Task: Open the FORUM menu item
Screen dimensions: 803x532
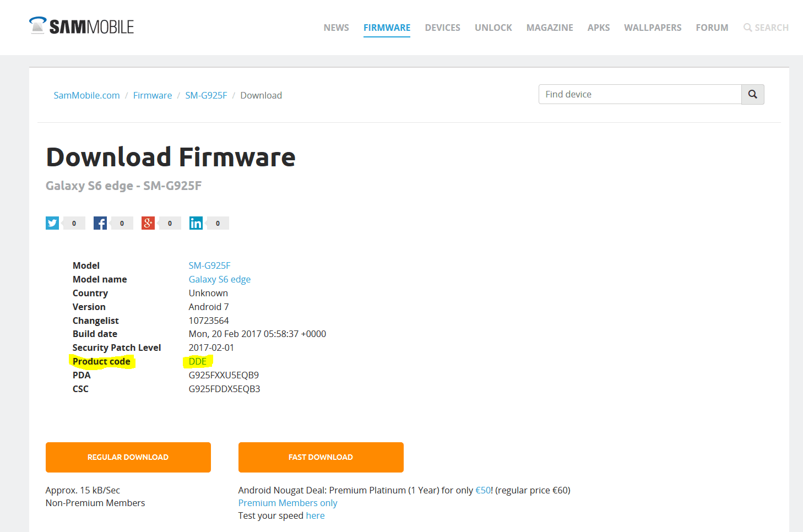Action: pyautogui.click(x=712, y=28)
